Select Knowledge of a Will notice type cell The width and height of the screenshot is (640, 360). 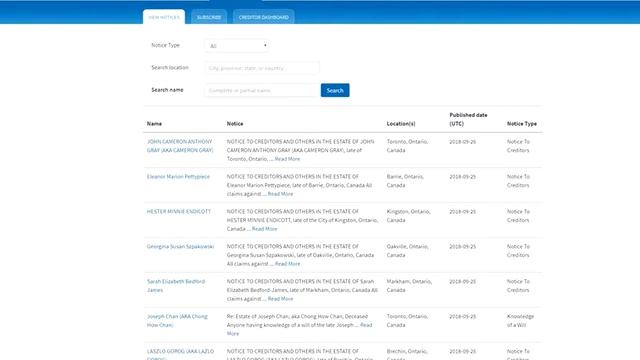(x=520, y=320)
